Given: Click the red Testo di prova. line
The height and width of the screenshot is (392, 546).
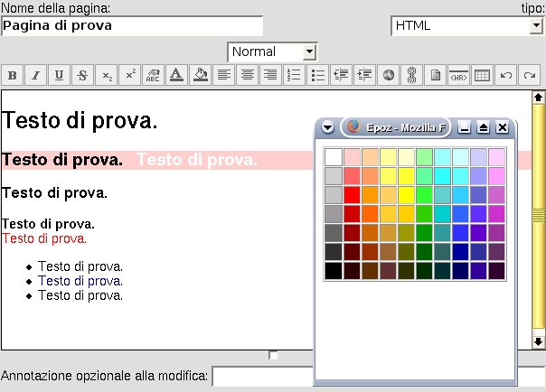Looking at the screenshot, I should [x=44, y=238].
